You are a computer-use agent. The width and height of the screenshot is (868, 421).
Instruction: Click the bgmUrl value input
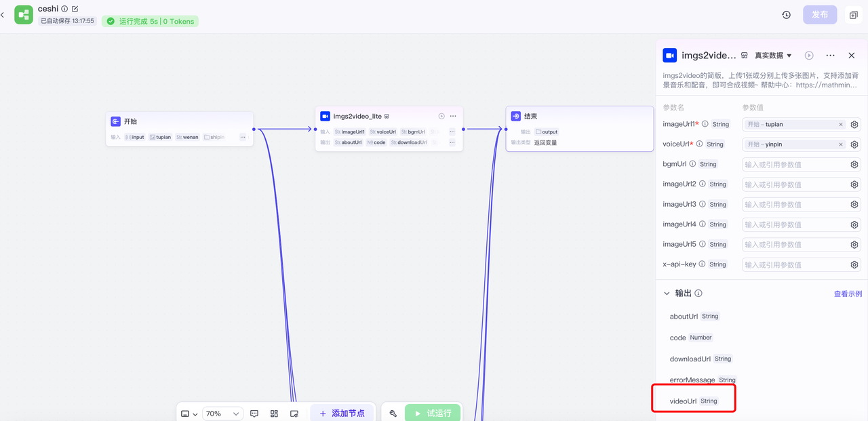[794, 165]
